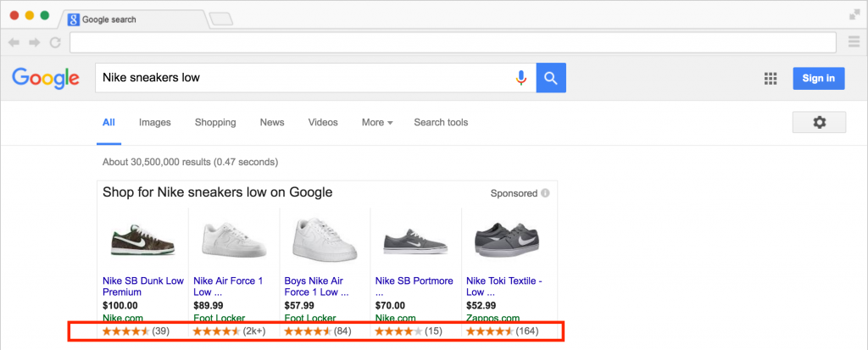Click the Sponsored label
The width and height of the screenshot is (868, 350).
point(514,193)
